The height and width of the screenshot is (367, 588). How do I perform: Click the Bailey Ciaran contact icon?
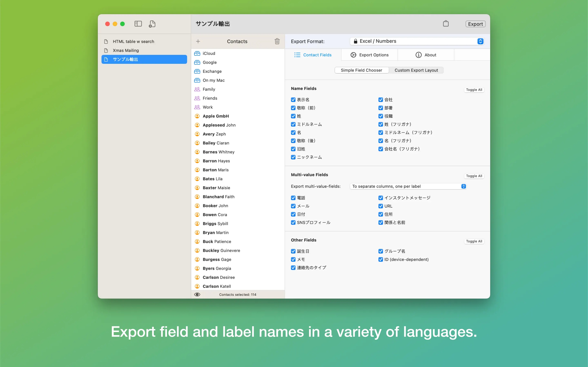click(197, 143)
